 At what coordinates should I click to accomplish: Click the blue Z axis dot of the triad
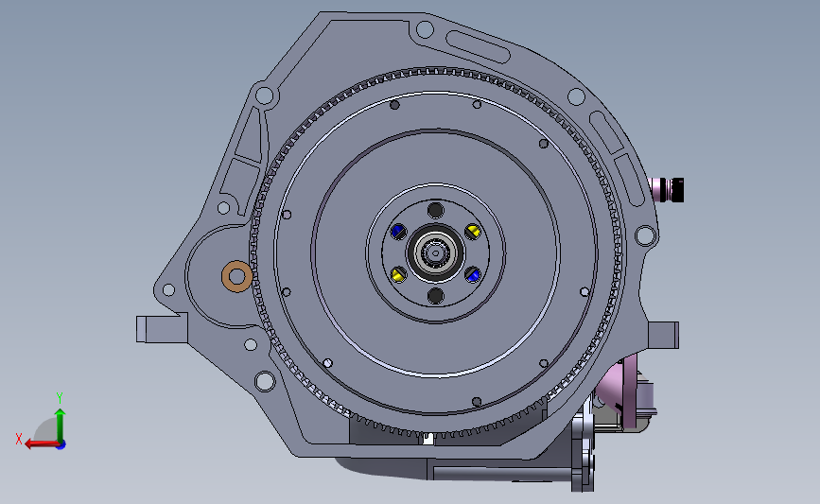61,445
